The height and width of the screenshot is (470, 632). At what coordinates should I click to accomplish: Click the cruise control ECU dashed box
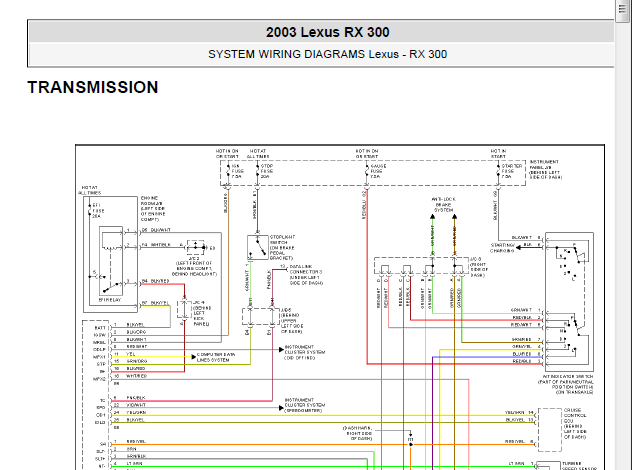click(550, 430)
